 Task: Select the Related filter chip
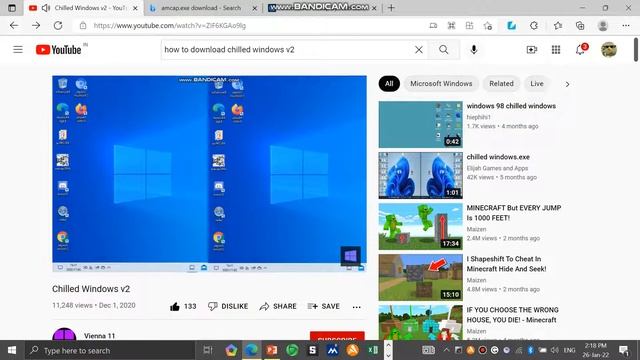pos(501,84)
